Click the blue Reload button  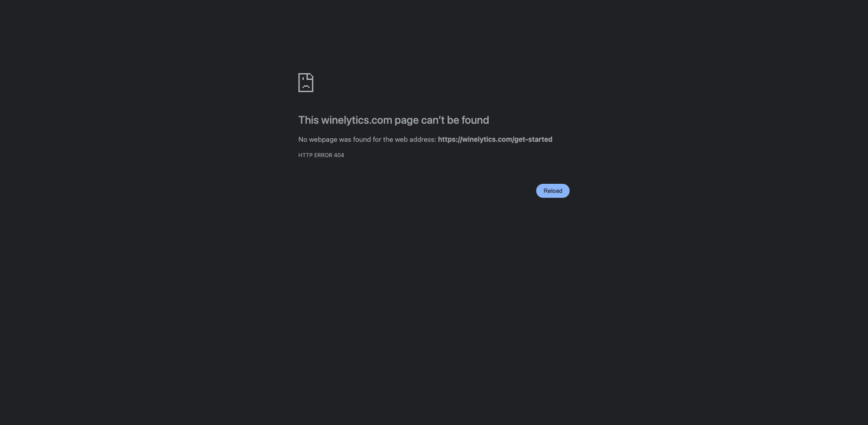click(553, 191)
